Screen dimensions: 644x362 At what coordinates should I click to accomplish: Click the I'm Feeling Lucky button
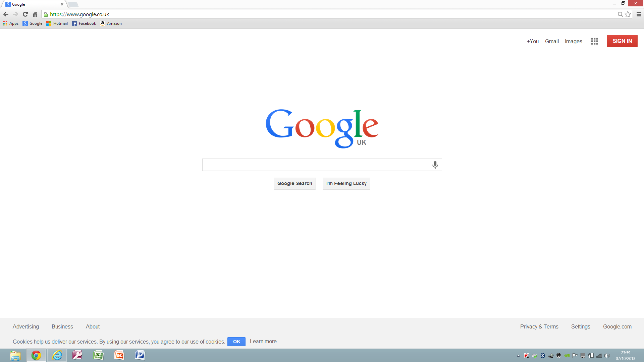pyautogui.click(x=346, y=183)
